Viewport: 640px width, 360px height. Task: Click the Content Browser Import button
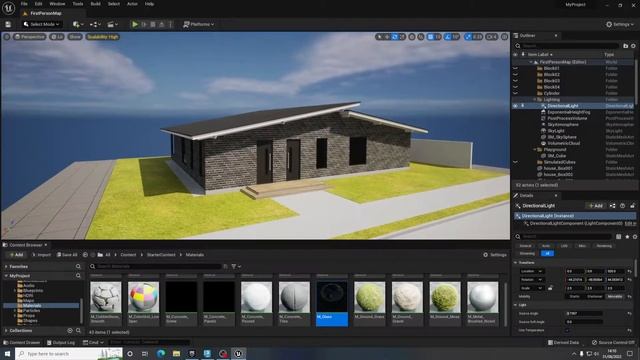tap(41, 255)
